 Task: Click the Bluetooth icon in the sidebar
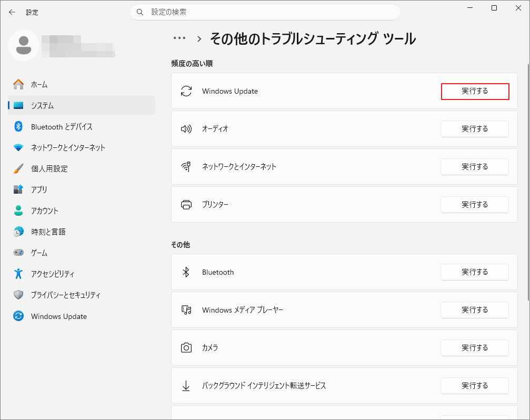[18, 126]
